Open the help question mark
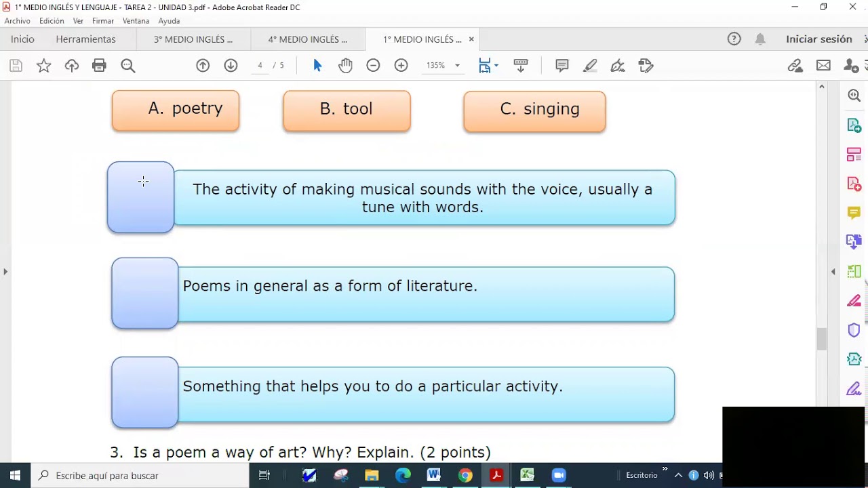 click(x=734, y=39)
